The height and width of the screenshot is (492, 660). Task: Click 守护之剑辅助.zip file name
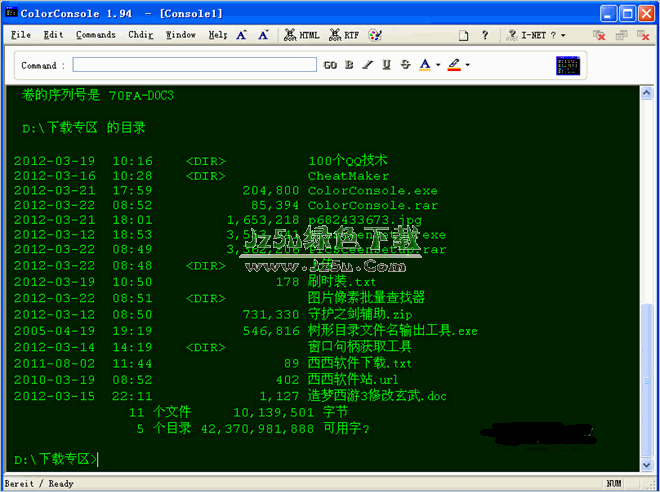360,314
